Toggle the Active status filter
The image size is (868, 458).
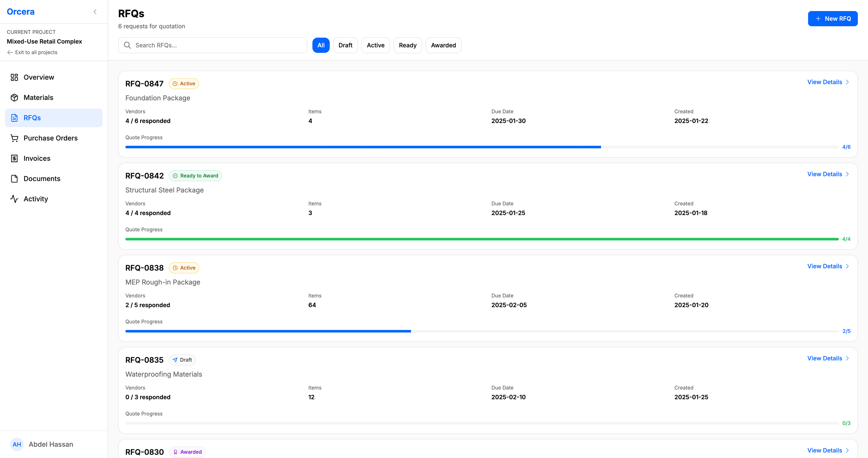tap(375, 45)
